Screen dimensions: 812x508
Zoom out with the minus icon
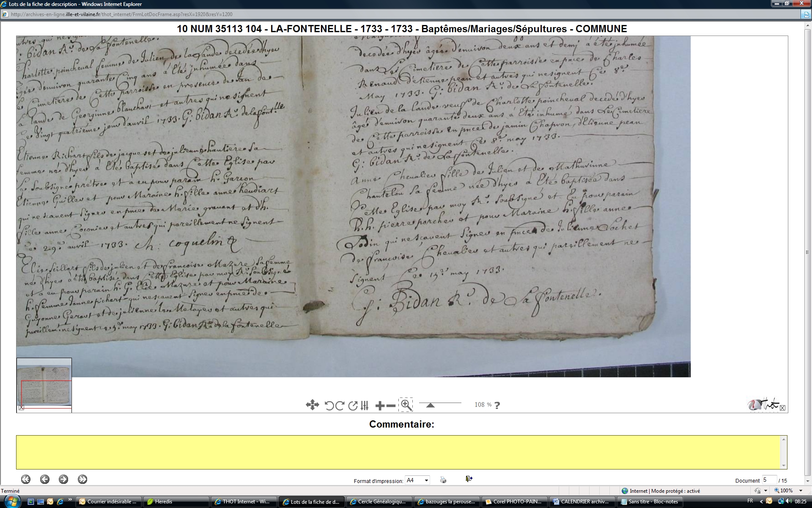coord(391,406)
